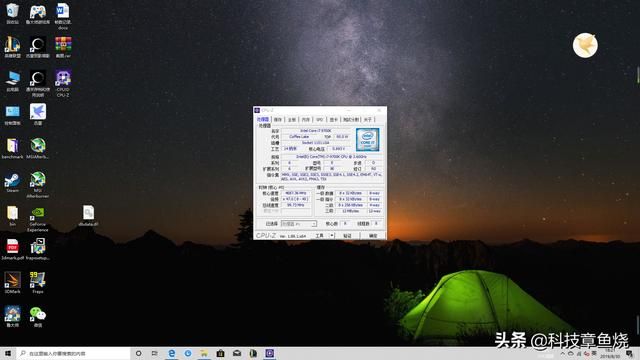Open the Control Panel desktop icon
Image resolution: width=640 pixels, height=360 pixels.
tap(12, 114)
